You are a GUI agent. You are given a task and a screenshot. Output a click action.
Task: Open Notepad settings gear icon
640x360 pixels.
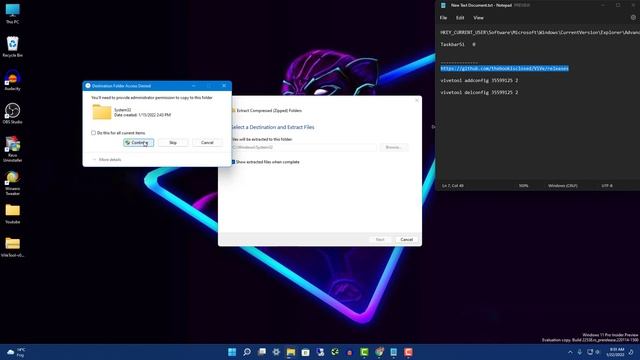pyautogui.click(x=633, y=18)
